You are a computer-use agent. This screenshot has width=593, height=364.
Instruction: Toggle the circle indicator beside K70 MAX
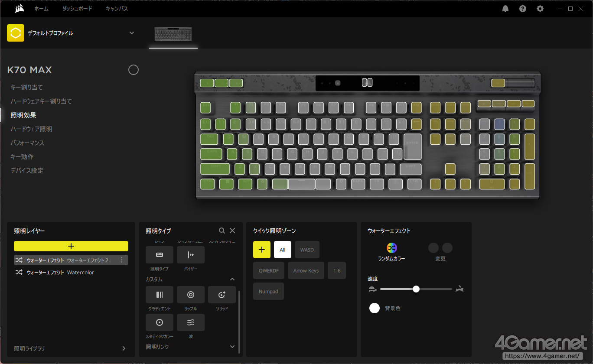click(x=134, y=70)
